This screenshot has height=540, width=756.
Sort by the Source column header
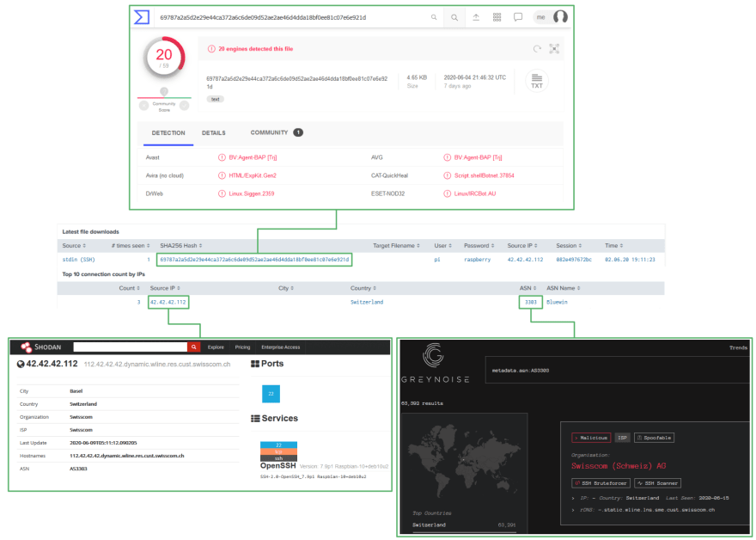point(74,246)
